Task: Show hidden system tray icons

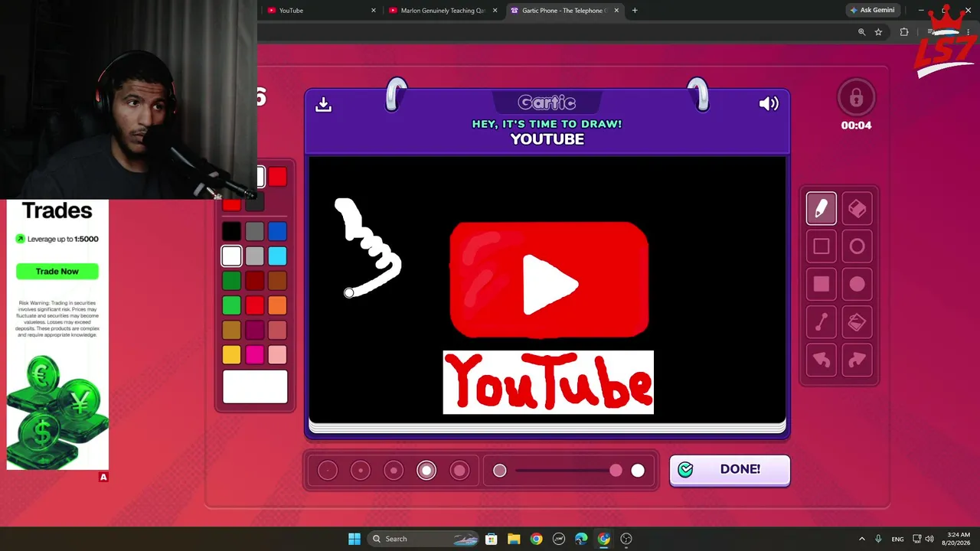Action: tap(861, 539)
